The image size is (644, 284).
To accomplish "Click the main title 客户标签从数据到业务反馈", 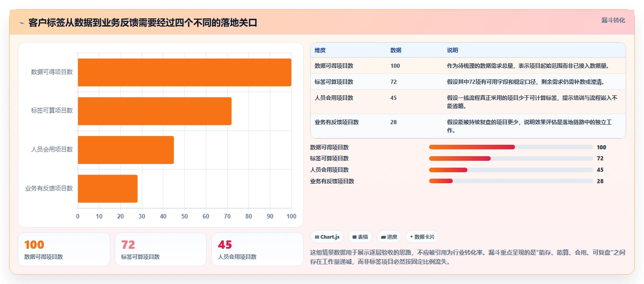I will click(143, 23).
